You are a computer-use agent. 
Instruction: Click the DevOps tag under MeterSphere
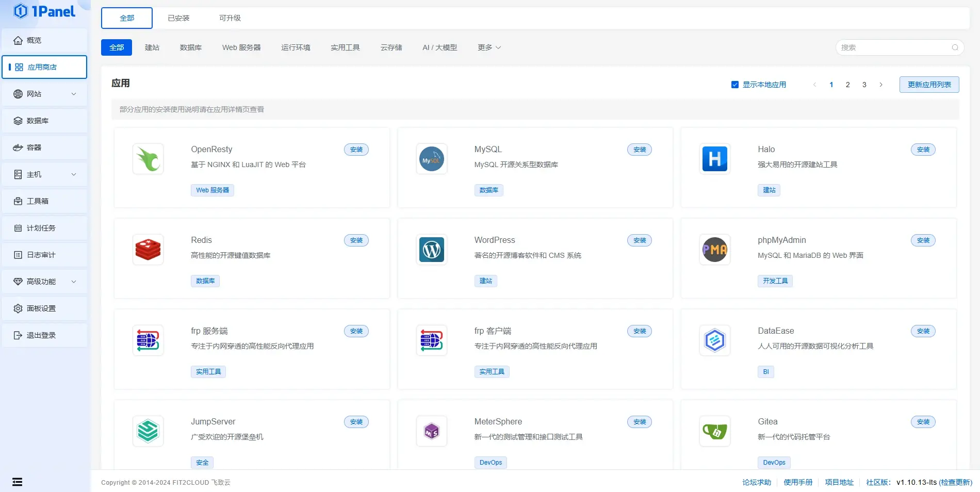point(491,463)
